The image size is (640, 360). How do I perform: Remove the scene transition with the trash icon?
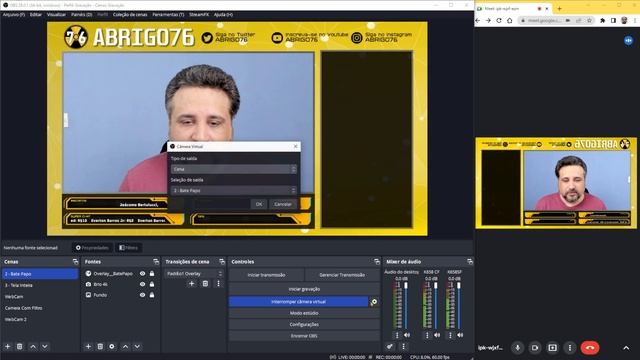pyautogui.click(x=205, y=283)
